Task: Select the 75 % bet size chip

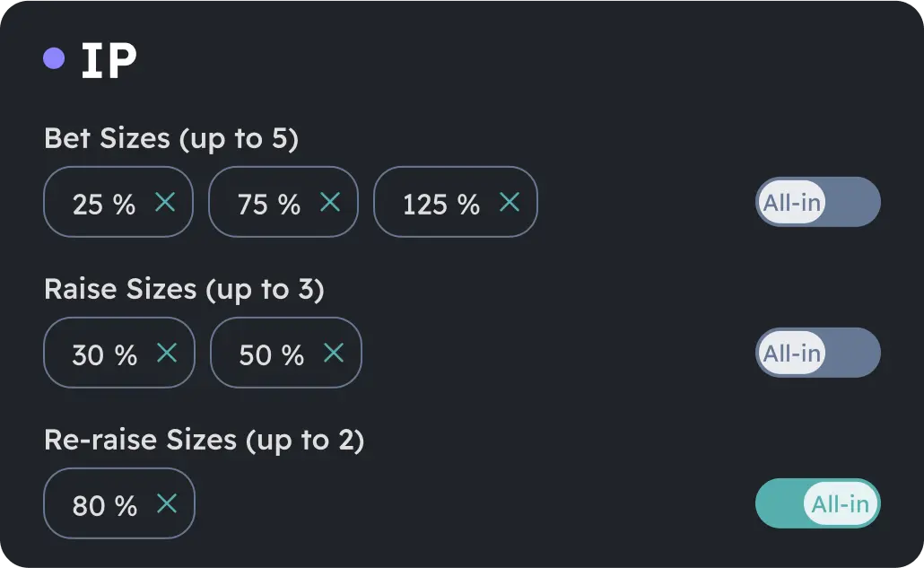Action: (x=269, y=204)
